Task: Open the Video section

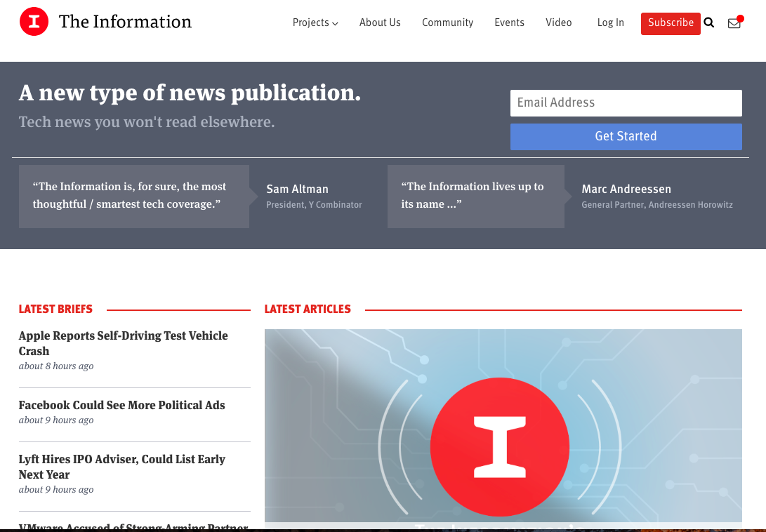Action: [558, 23]
